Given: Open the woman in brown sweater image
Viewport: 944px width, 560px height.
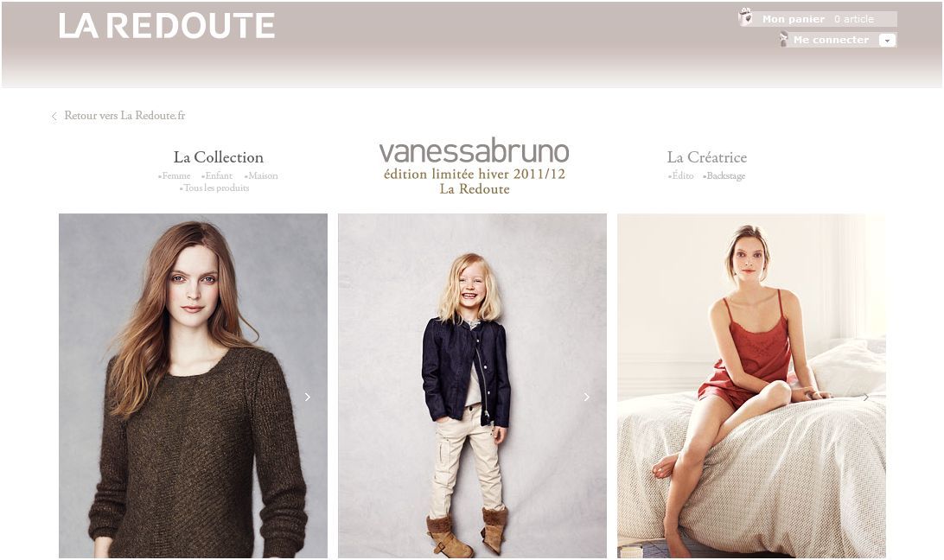Looking at the screenshot, I should coord(194,386).
